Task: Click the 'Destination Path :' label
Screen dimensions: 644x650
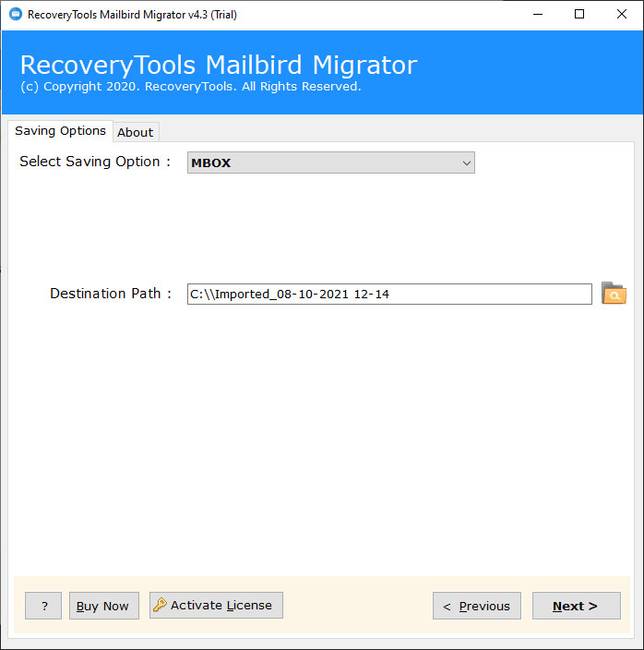Action: coord(111,294)
